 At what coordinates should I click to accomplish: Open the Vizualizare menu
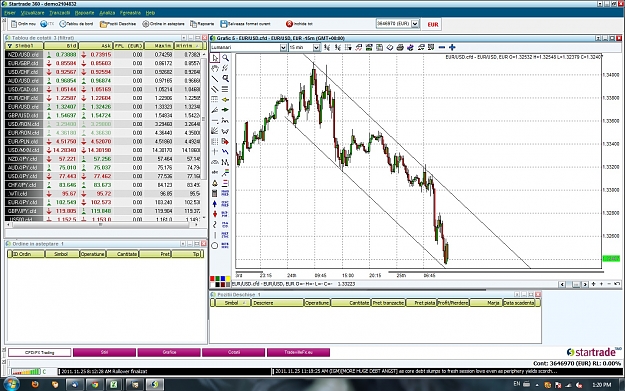[33, 13]
